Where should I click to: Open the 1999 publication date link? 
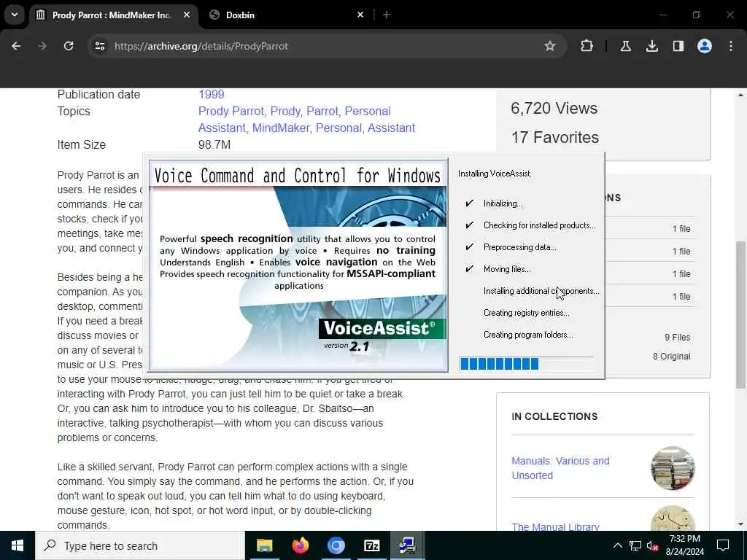pos(211,94)
